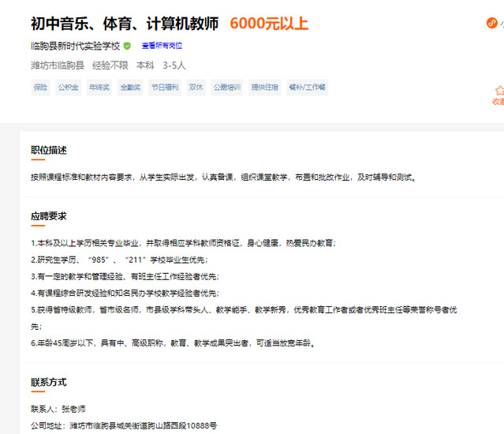This screenshot has height=434, width=504.
Task: Click the 联系方式 section heading
Action: pyautogui.click(x=49, y=382)
